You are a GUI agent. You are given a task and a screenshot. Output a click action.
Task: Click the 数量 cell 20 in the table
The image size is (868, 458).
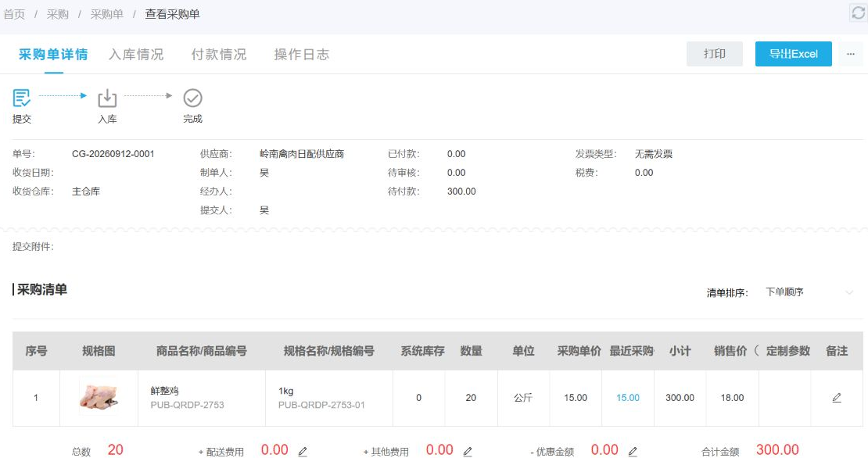coord(471,398)
